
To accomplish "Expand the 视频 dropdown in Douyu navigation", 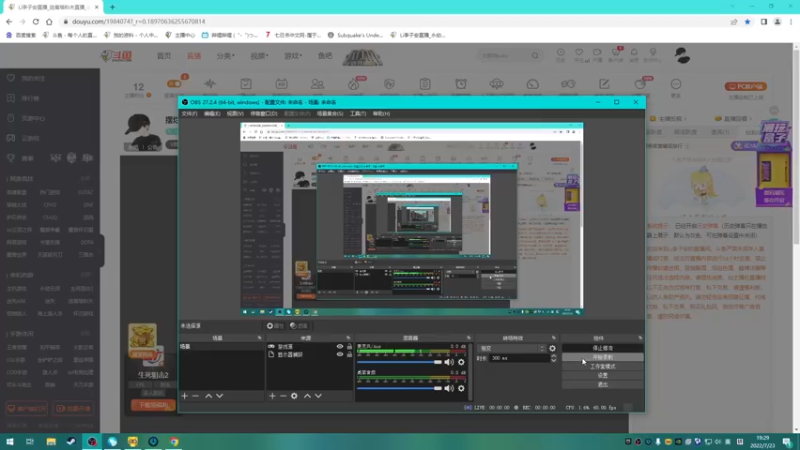I will pyautogui.click(x=259, y=56).
